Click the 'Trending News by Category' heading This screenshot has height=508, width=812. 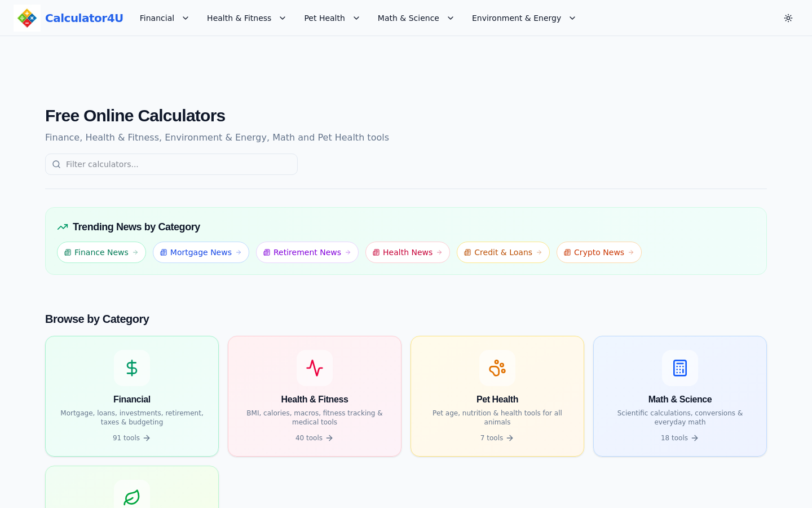[136, 227]
